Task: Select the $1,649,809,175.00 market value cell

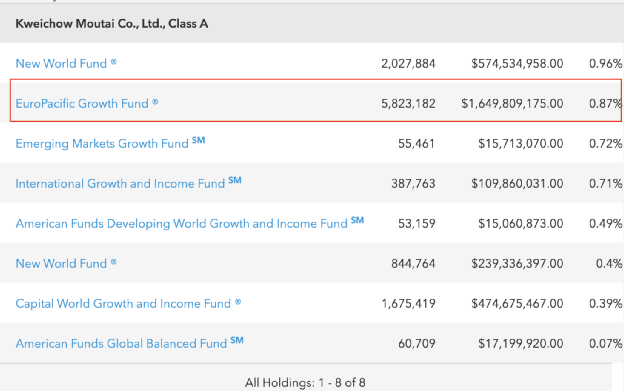Action: point(512,103)
